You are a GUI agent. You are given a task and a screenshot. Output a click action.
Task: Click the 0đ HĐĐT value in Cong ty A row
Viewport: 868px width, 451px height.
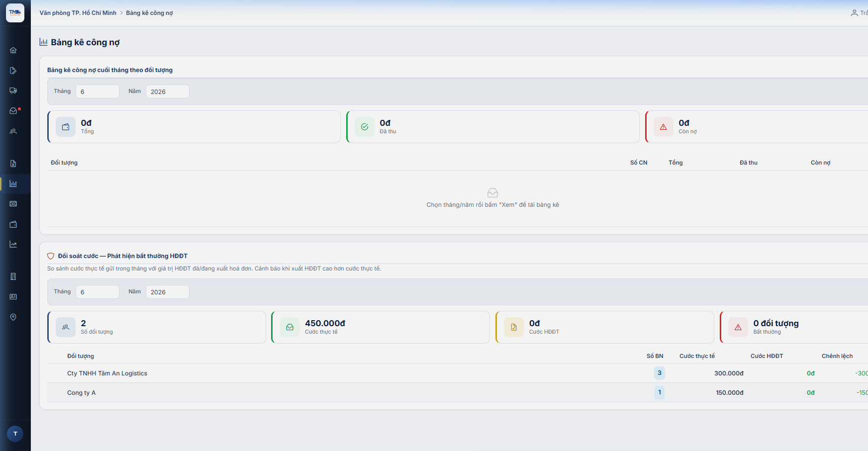pos(811,393)
